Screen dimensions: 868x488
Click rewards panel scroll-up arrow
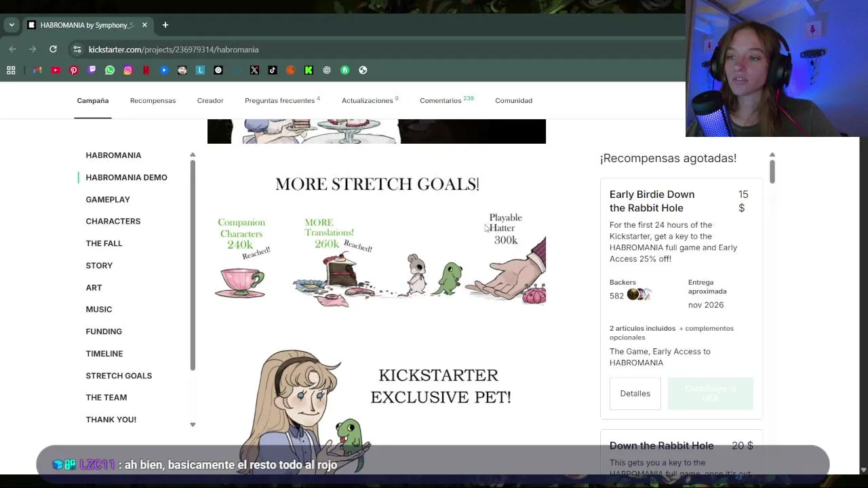[x=772, y=155]
